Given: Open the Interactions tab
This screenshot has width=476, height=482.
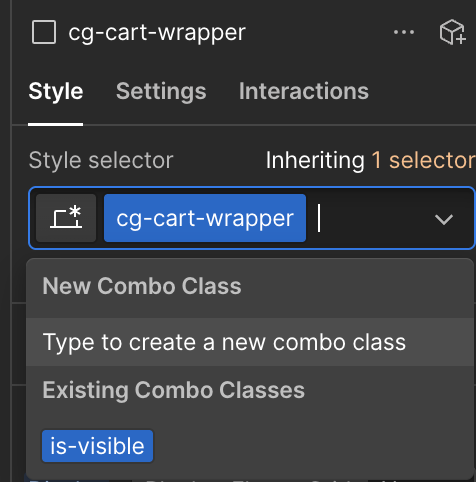Looking at the screenshot, I should (x=304, y=91).
